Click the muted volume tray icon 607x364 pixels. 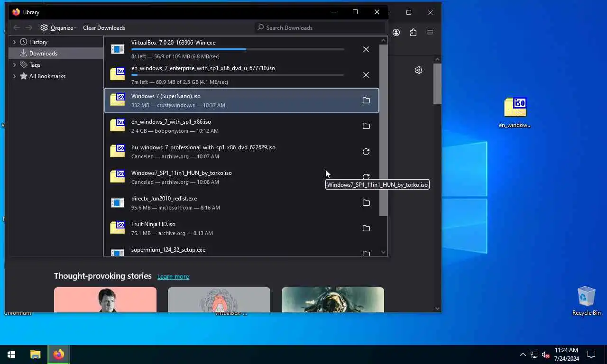coord(545,354)
